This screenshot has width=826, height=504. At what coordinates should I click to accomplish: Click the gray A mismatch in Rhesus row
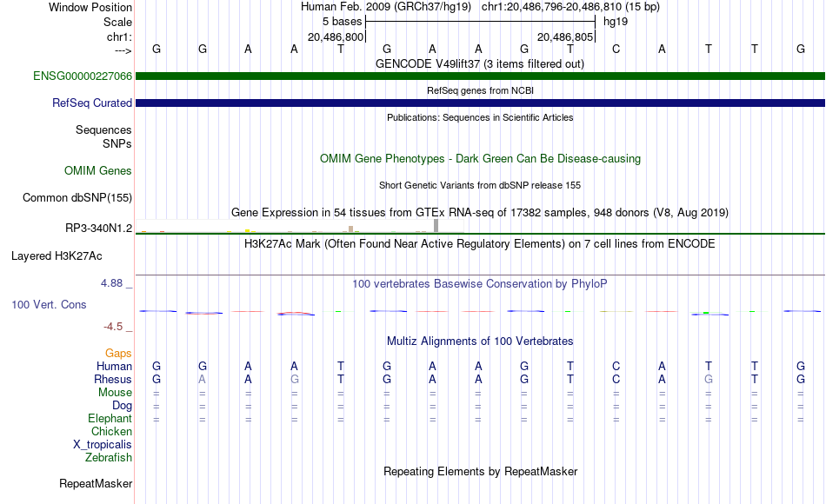coord(203,379)
